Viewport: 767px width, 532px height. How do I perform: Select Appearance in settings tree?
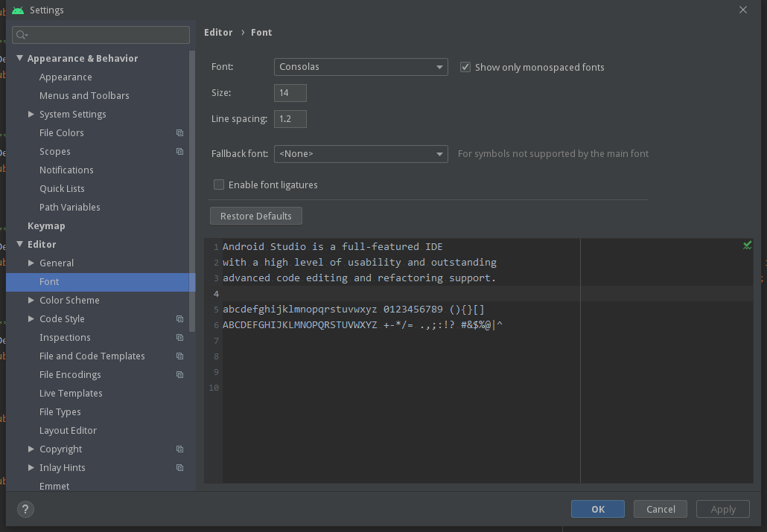66,77
